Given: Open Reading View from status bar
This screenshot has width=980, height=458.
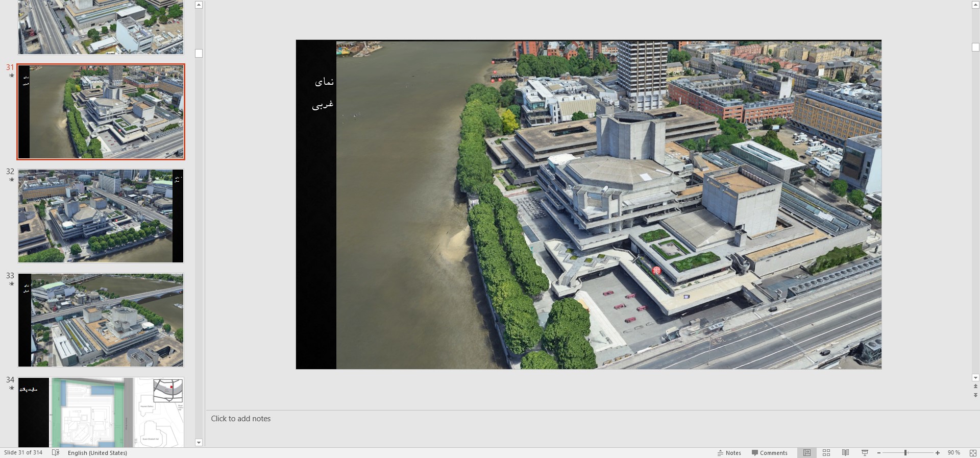Looking at the screenshot, I should pos(845,453).
